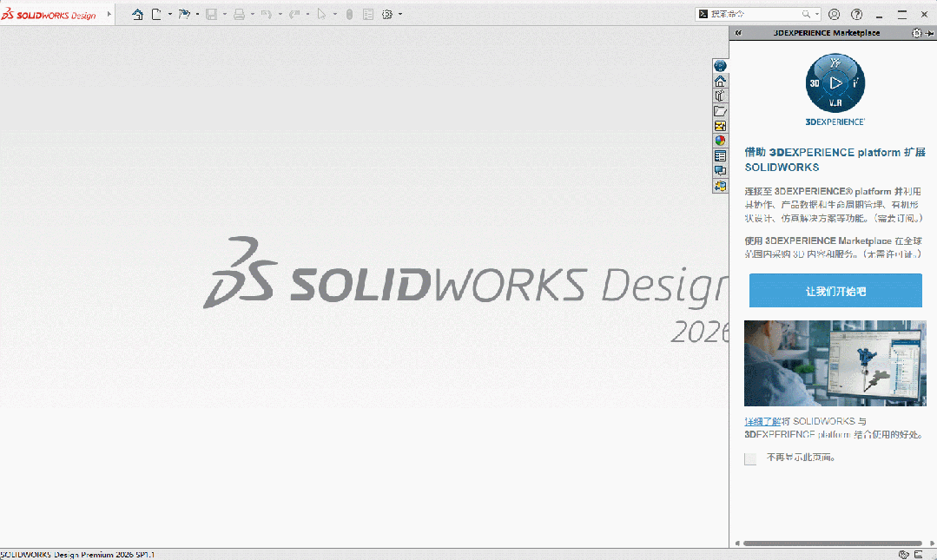Switch to SOLIDWORKS Resources home tab
This screenshot has height=560, width=937.
tap(720, 81)
